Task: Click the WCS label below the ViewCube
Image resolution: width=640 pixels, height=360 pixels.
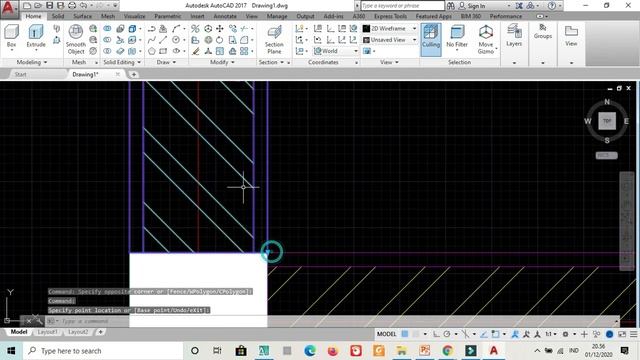Action: (607, 156)
